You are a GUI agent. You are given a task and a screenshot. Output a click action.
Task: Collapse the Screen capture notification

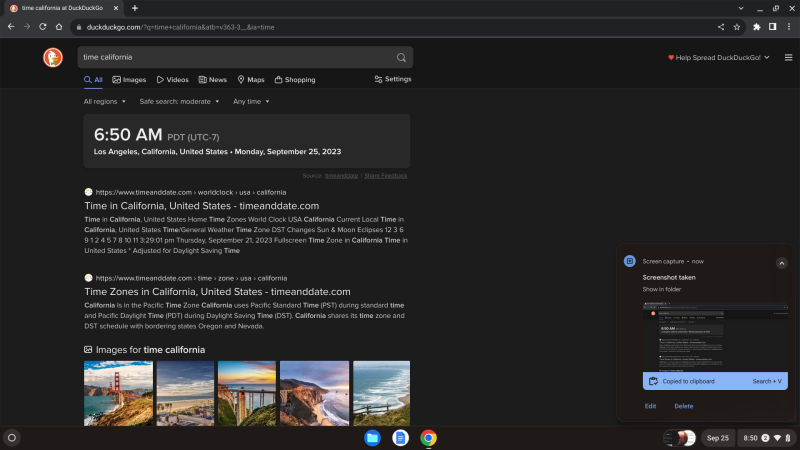(x=781, y=263)
